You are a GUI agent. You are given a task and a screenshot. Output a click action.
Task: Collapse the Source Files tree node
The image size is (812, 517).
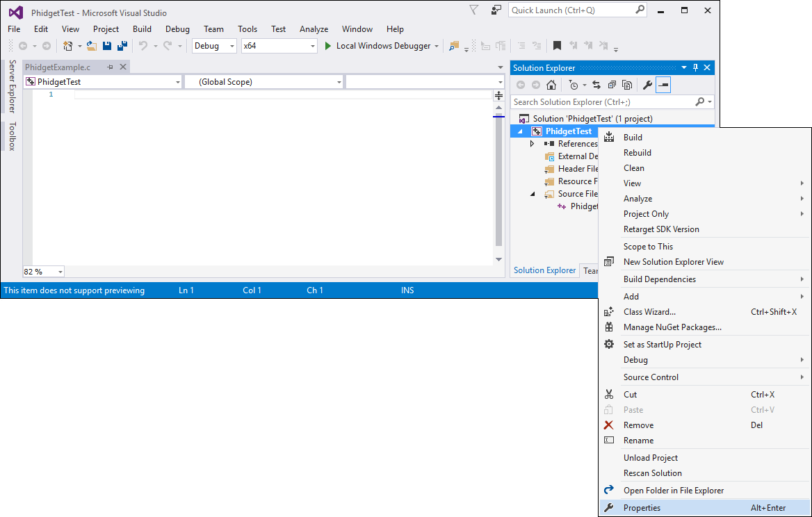pyautogui.click(x=533, y=194)
